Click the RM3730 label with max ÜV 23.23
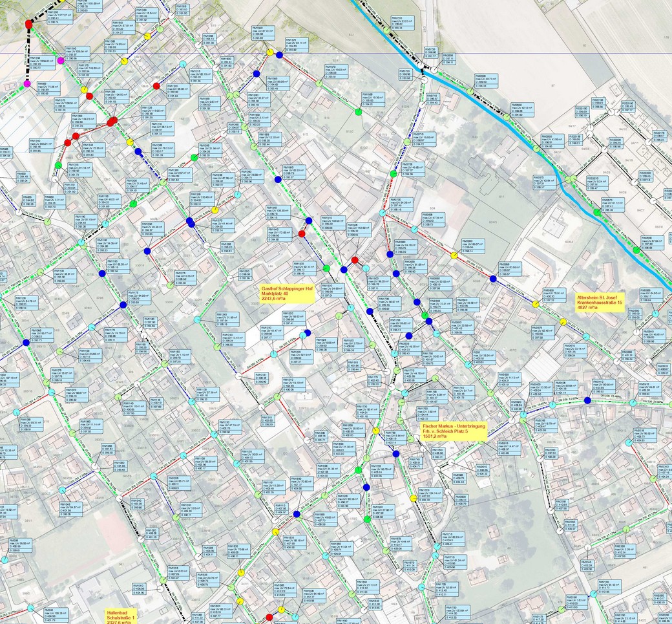The height and width of the screenshot is (624, 672). 402,23
